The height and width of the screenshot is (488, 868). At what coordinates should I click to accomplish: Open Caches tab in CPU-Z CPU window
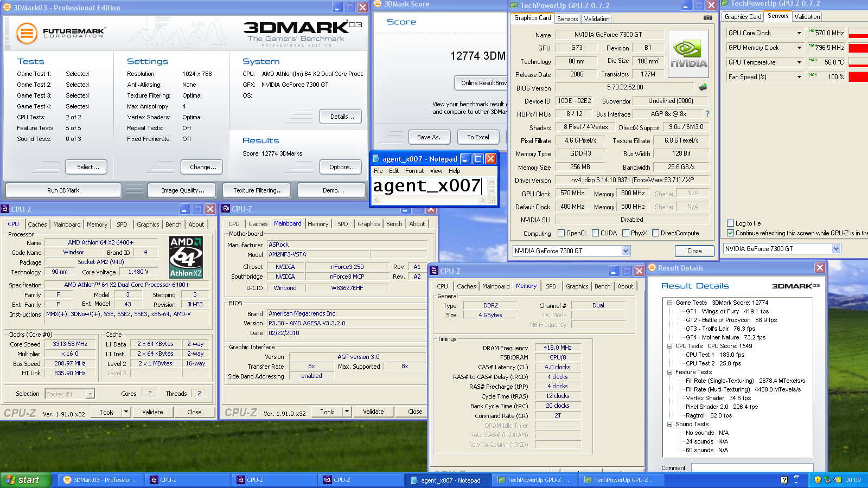(37, 224)
